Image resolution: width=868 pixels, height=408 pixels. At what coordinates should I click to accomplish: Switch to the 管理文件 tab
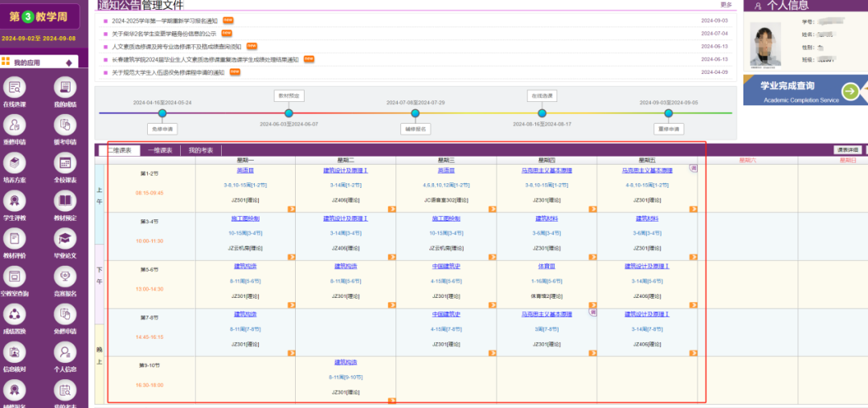162,6
